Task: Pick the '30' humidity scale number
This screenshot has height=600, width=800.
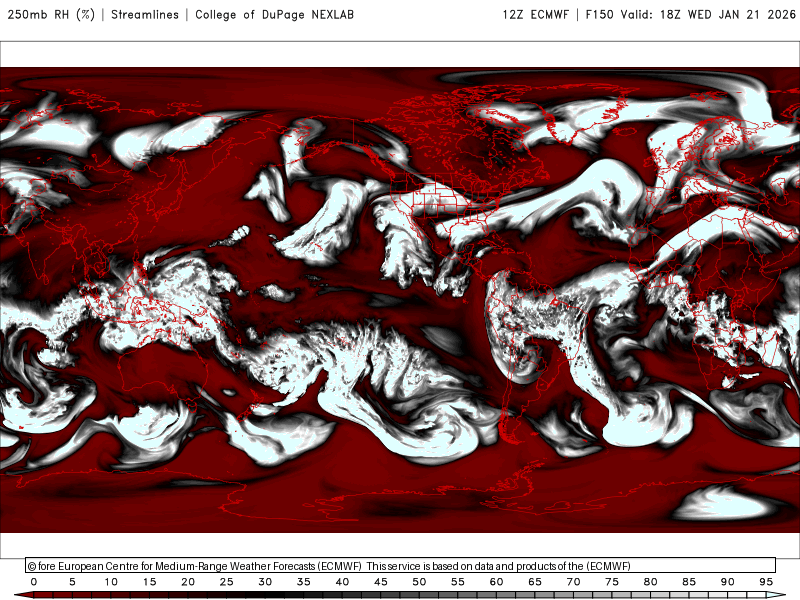Action: (x=265, y=582)
